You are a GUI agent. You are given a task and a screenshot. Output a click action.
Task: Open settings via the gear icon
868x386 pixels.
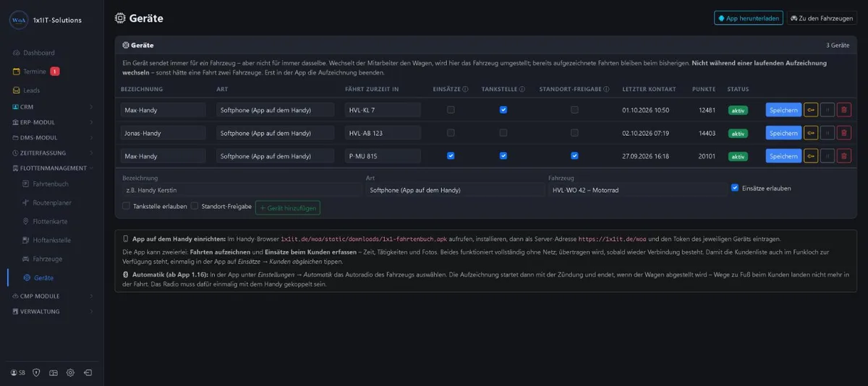pos(70,372)
